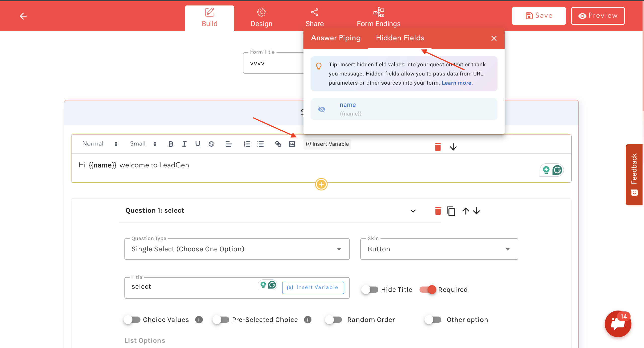Open the Design tab

point(261,18)
